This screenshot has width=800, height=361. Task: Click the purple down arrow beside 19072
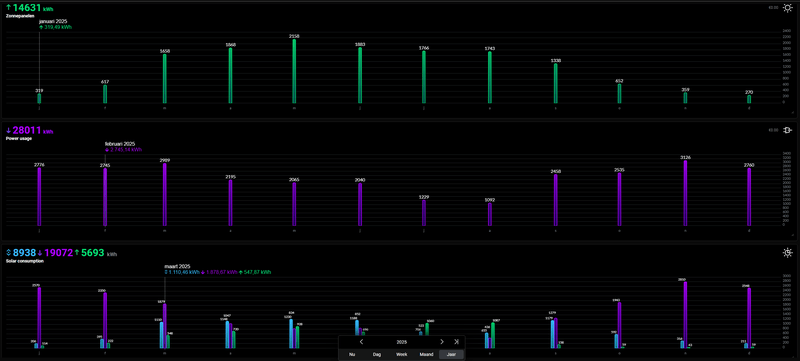click(x=40, y=252)
